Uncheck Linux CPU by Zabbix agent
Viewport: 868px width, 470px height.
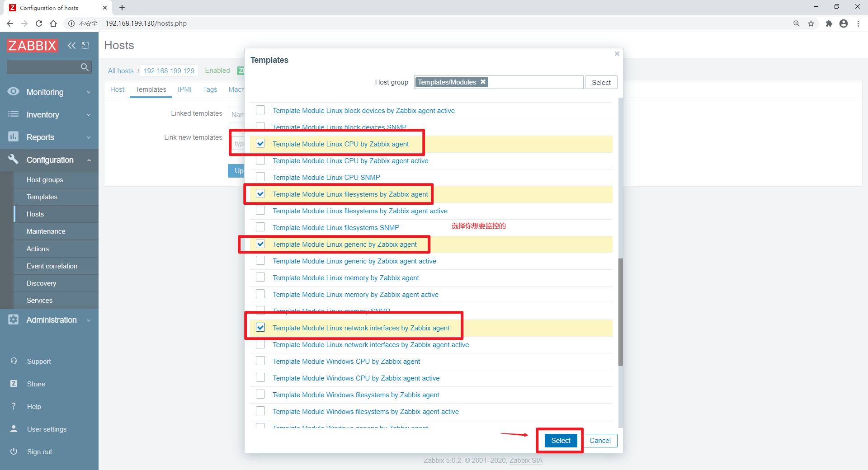pos(260,144)
